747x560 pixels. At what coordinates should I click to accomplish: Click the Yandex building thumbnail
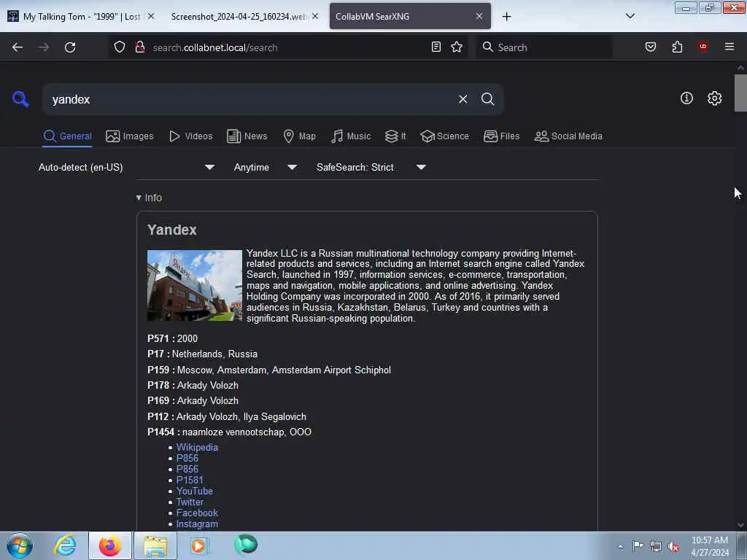pyautogui.click(x=194, y=285)
